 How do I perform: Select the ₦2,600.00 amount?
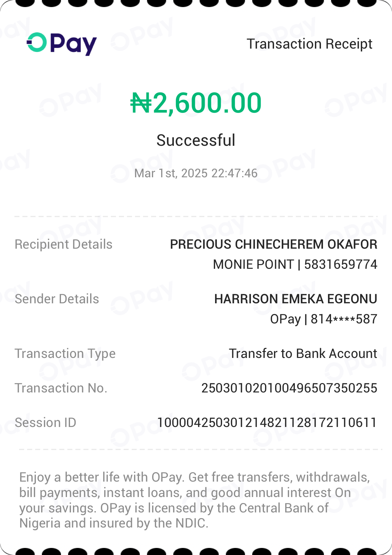[196, 103]
